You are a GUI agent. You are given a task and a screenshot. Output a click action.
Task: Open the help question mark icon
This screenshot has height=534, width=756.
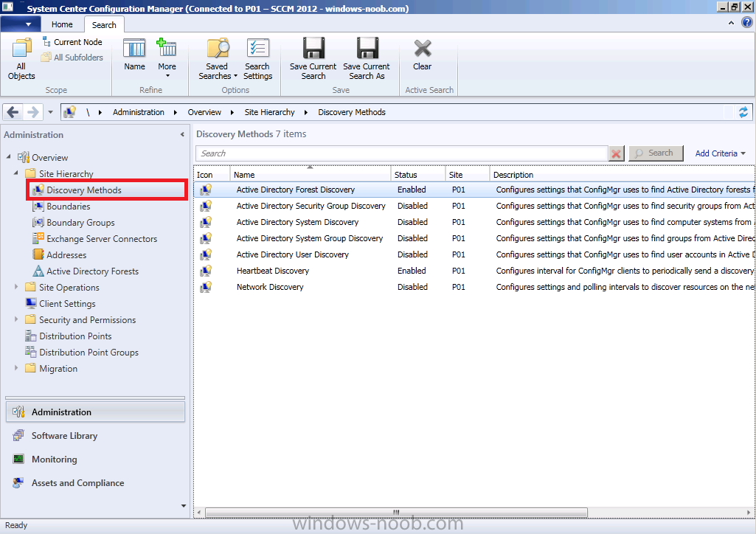click(x=747, y=22)
